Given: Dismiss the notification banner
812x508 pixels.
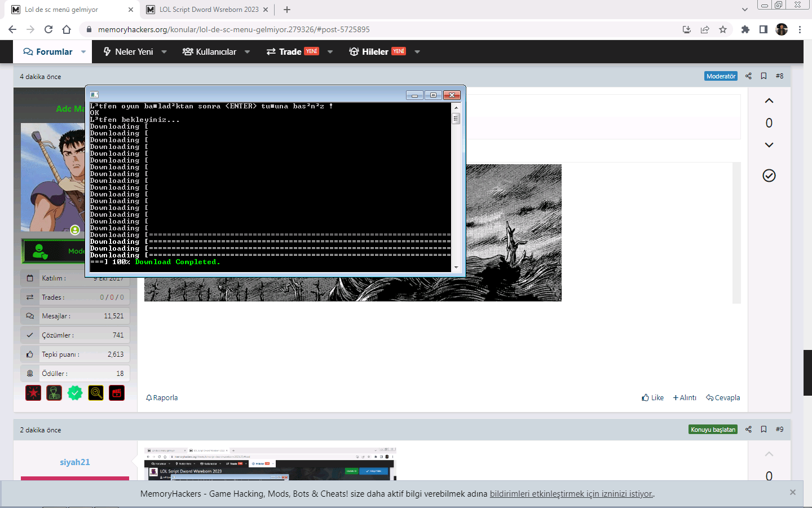Looking at the screenshot, I should [793, 492].
